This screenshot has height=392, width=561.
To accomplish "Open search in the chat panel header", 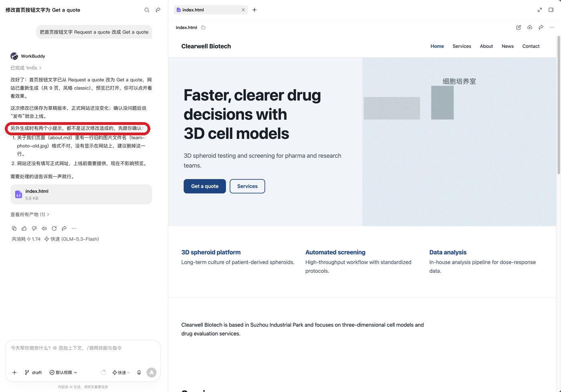I will point(147,10).
